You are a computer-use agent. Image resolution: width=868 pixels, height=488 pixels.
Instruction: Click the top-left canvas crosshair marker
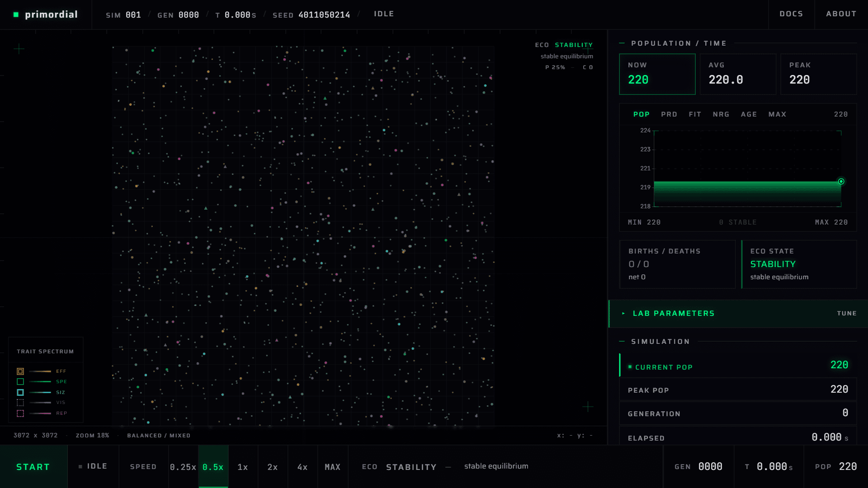(19, 48)
